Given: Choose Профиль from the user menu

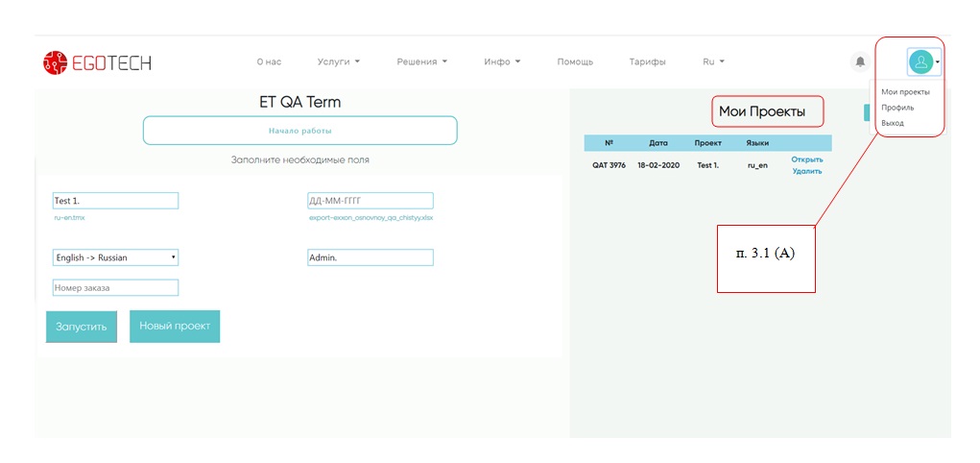Looking at the screenshot, I should pos(896,108).
